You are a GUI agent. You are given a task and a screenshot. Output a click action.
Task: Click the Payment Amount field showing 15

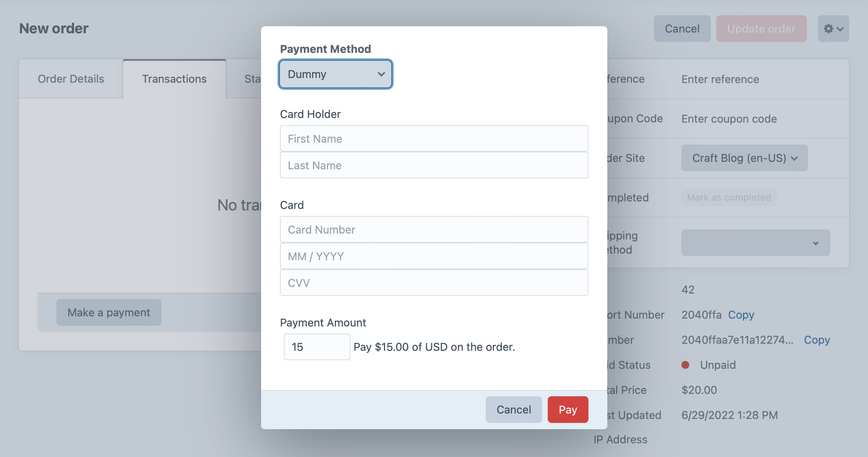coord(317,346)
